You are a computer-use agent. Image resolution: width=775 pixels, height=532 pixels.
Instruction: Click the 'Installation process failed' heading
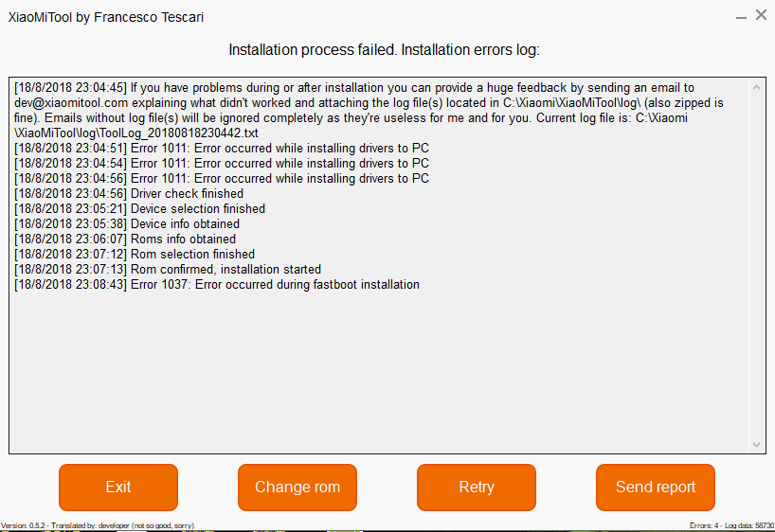pyautogui.click(x=384, y=49)
